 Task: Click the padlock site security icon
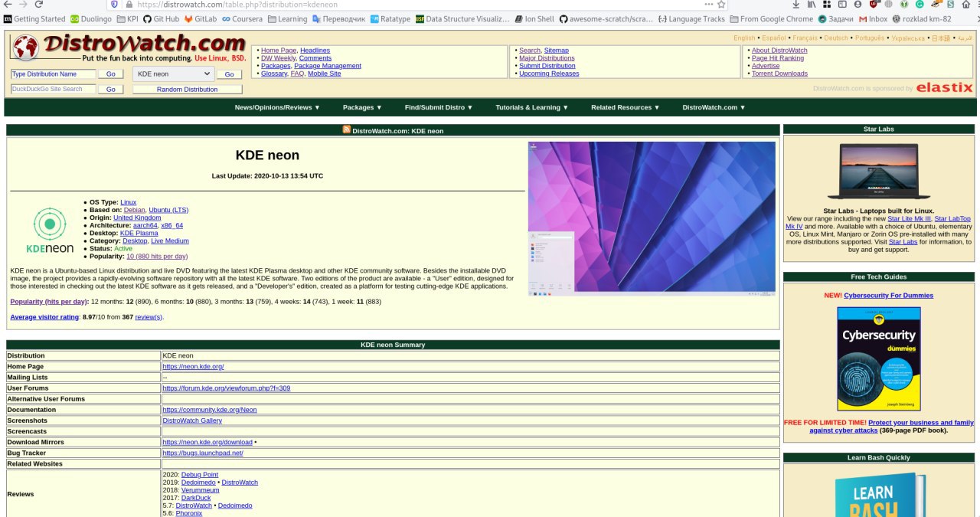click(x=128, y=4)
